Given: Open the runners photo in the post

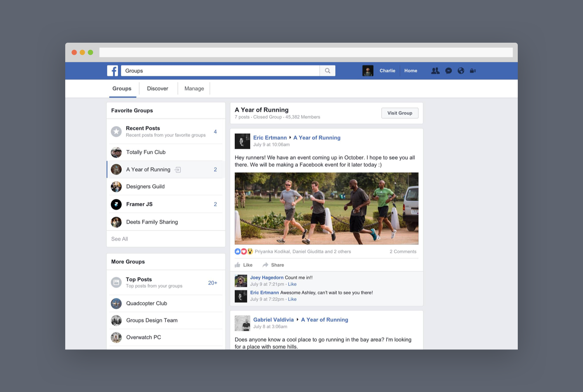Looking at the screenshot, I should click(x=326, y=208).
